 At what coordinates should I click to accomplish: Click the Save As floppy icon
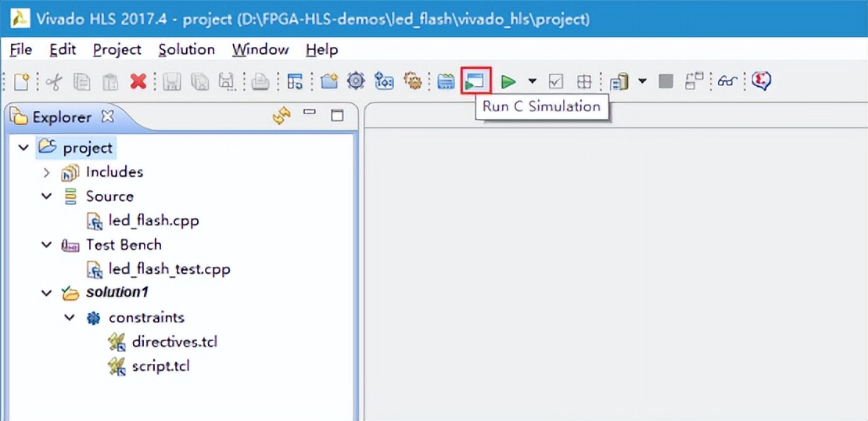pyautogui.click(x=227, y=82)
